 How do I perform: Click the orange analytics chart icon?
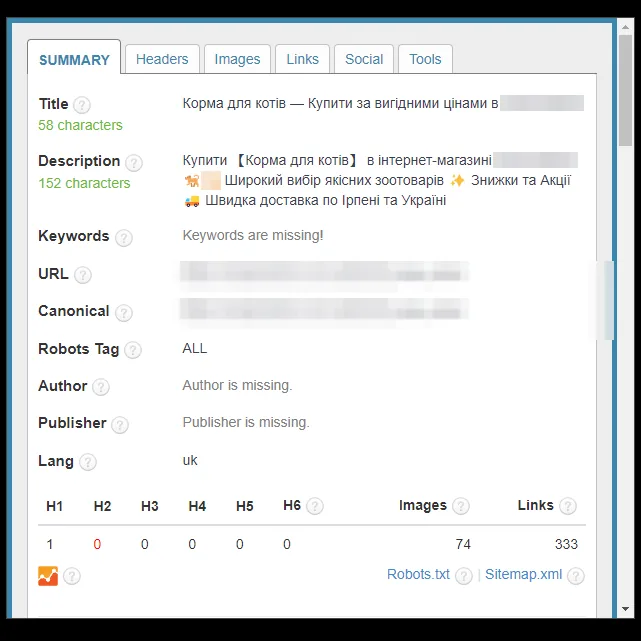click(48, 576)
